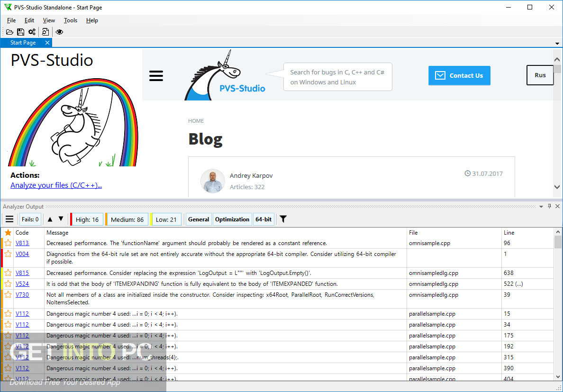Sort by the File column header
Viewport: 563px width, 392px height.
[454, 233]
